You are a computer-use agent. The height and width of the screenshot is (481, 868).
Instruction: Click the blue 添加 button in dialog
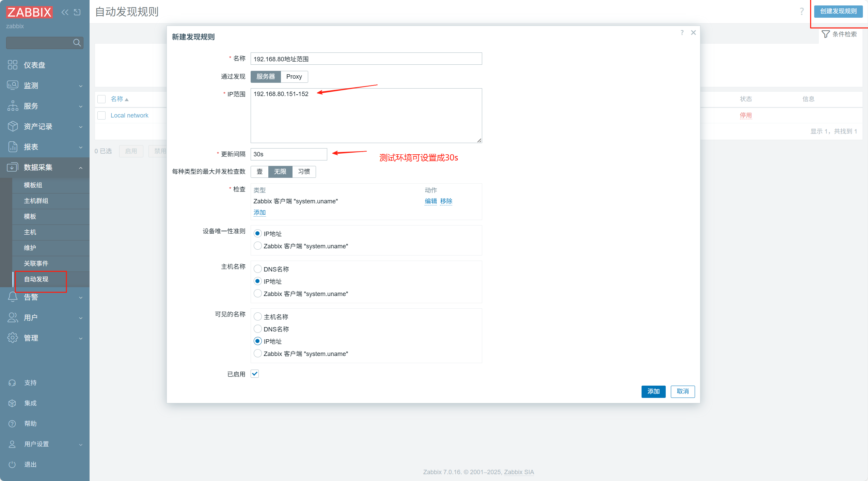[x=653, y=391]
